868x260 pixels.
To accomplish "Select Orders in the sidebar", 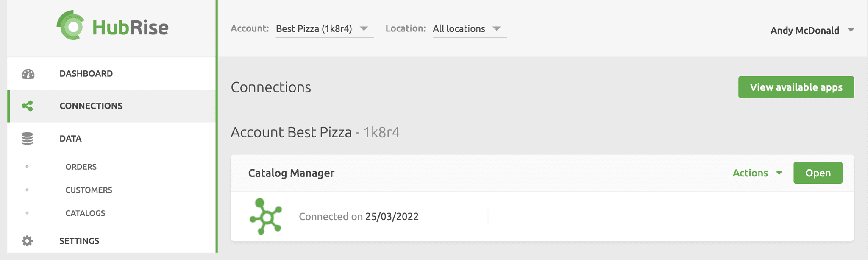I will pyautogui.click(x=81, y=167).
